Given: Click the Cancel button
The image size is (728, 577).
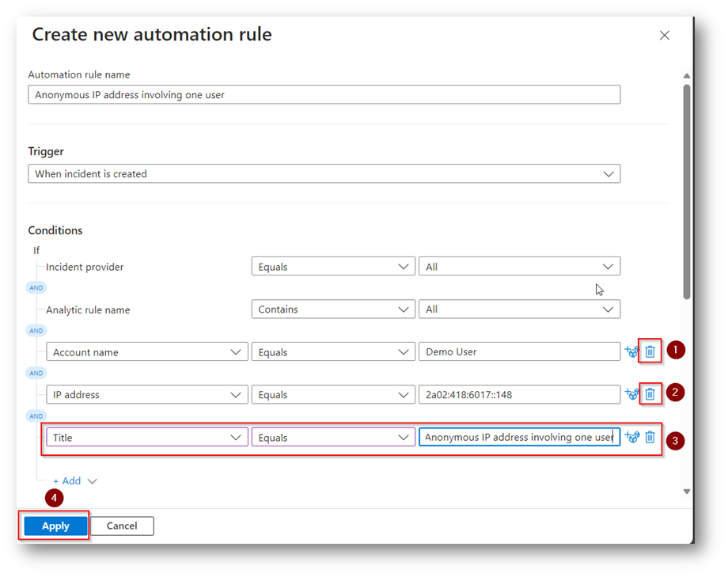Looking at the screenshot, I should point(122,526).
